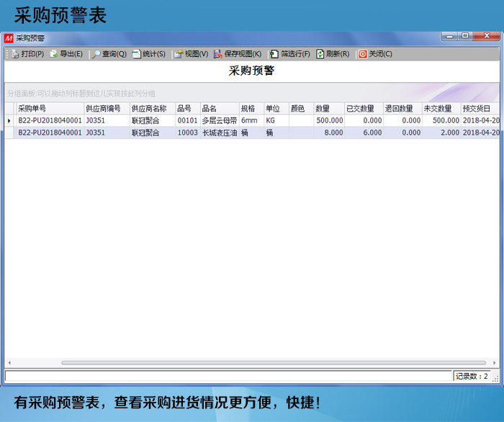
Task: Sort by 品名 column header
Action: coord(220,109)
